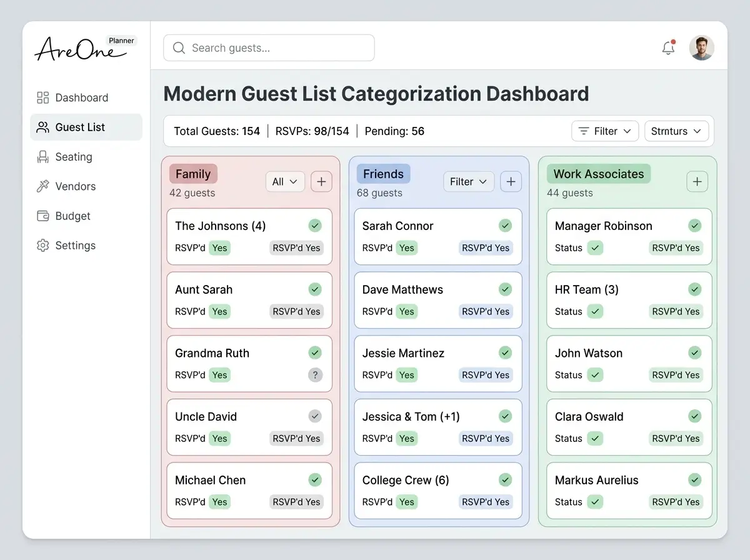Viewport: 750px width, 560px height.
Task: Toggle check circle on Grandma Ruth card
Action: pyautogui.click(x=315, y=353)
